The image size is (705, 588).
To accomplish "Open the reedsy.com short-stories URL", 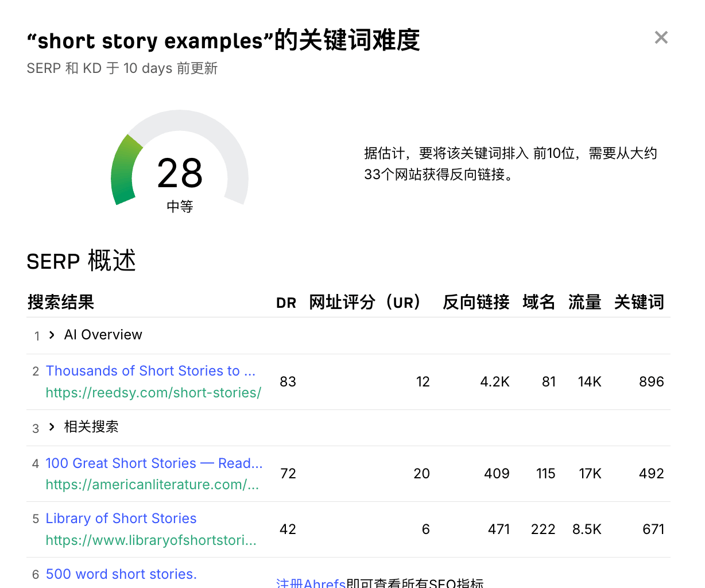I will [153, 393].
